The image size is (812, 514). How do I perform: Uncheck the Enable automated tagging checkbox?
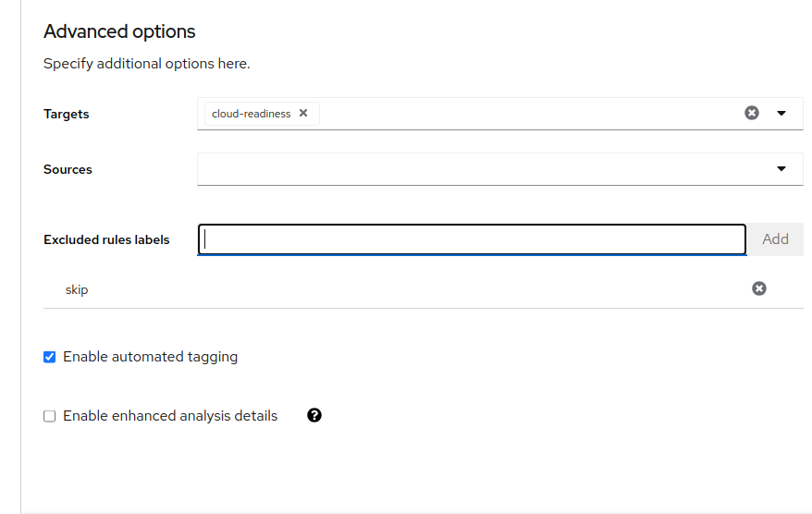point(50,357)
